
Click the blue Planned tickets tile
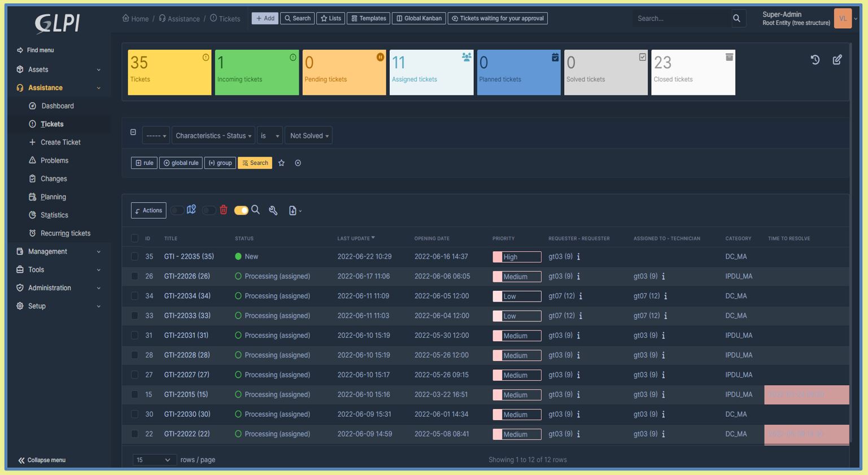[518, 72]
